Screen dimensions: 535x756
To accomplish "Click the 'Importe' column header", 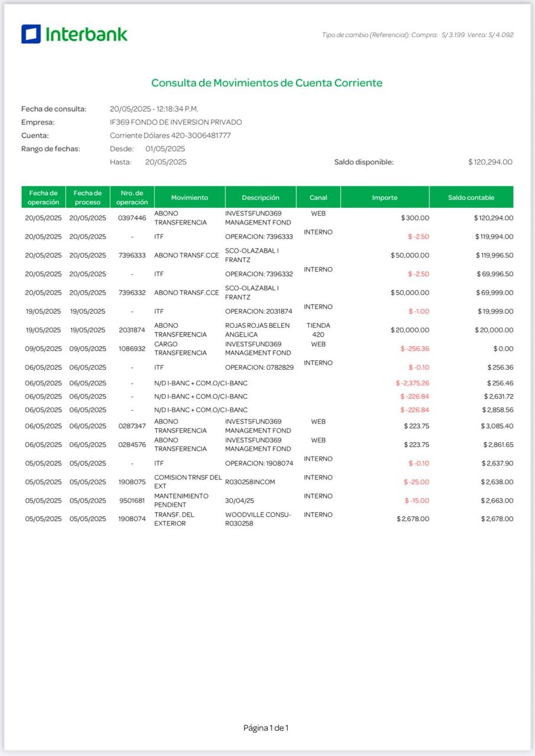I will [x=384, y=197].
